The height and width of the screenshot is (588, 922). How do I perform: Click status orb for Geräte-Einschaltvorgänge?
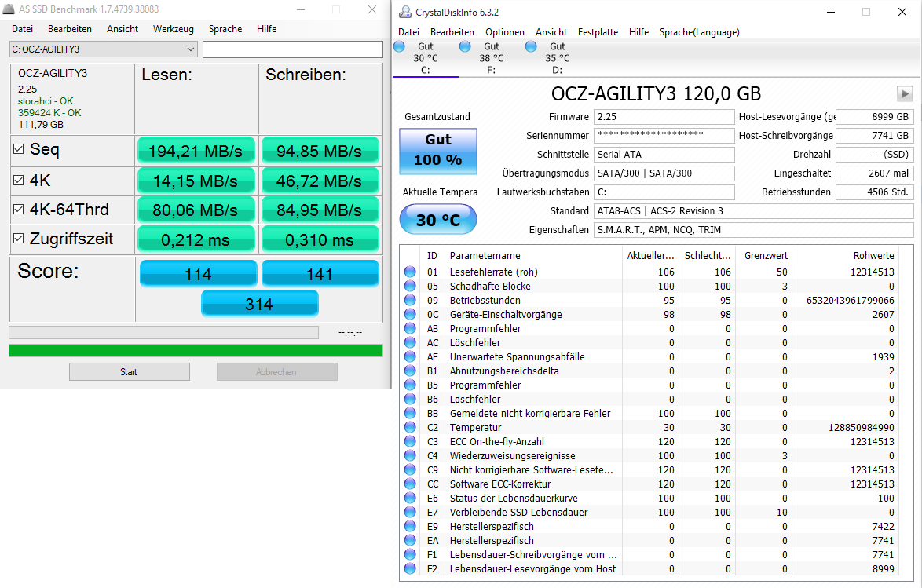410,314
